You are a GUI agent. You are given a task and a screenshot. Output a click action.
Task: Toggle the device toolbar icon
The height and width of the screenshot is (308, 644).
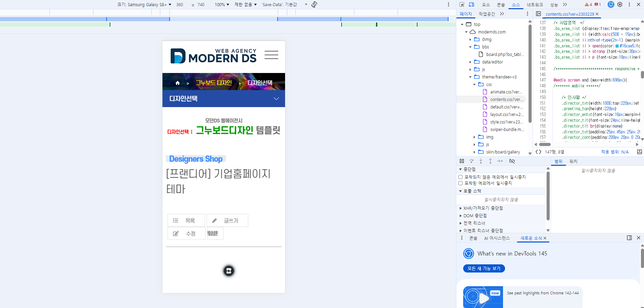click(471, 4)
